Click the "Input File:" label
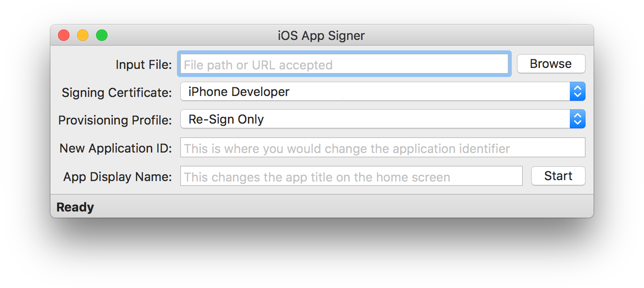 click(x=144, y=65)
